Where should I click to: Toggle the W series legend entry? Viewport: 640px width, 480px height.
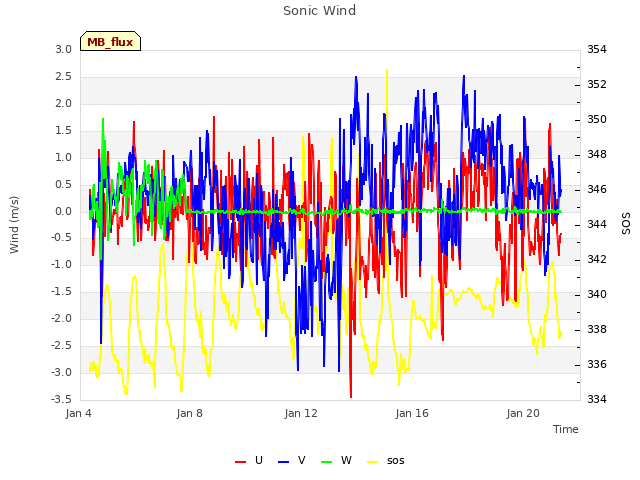click(336, 461)
